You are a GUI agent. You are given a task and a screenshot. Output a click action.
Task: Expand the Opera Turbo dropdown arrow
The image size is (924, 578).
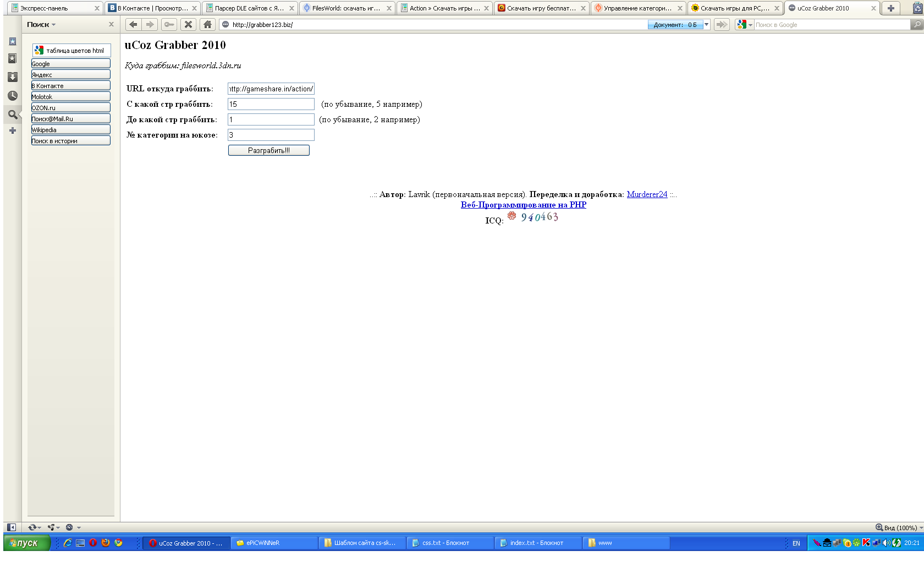[x=79, y=527]
